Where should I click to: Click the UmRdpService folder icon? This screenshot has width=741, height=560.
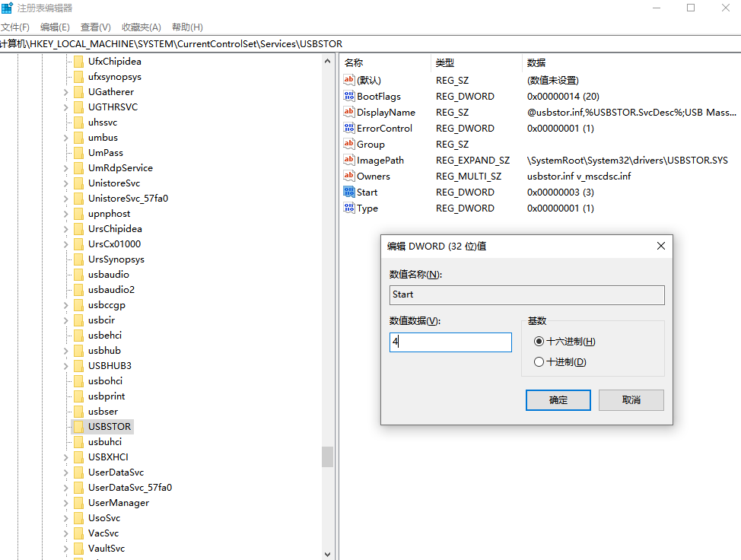(x=79, y=167)
